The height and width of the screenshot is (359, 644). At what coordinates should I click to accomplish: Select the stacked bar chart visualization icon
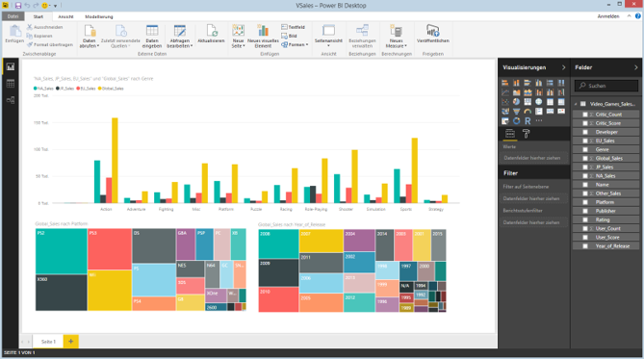pos(505,83)
